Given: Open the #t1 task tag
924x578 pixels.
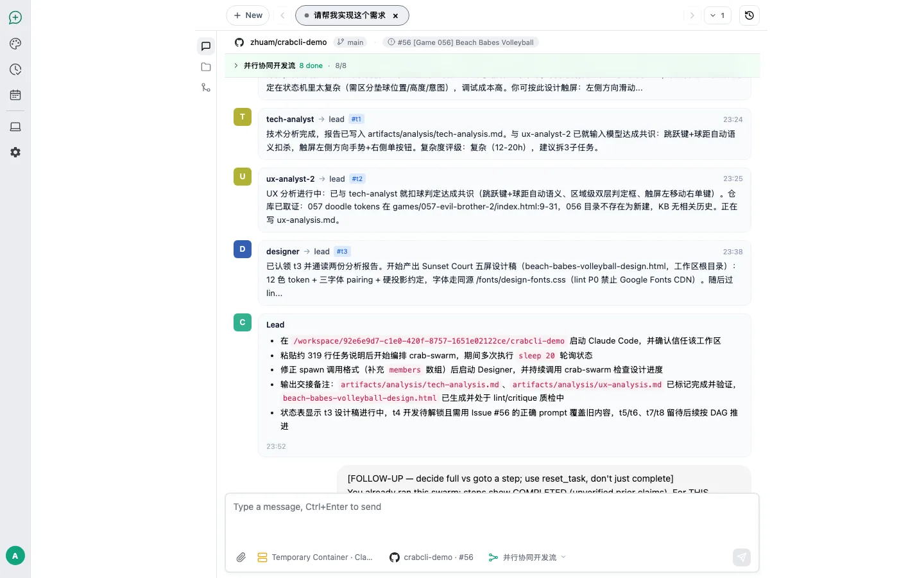Looking at the screenshot, I should [357, 119].
